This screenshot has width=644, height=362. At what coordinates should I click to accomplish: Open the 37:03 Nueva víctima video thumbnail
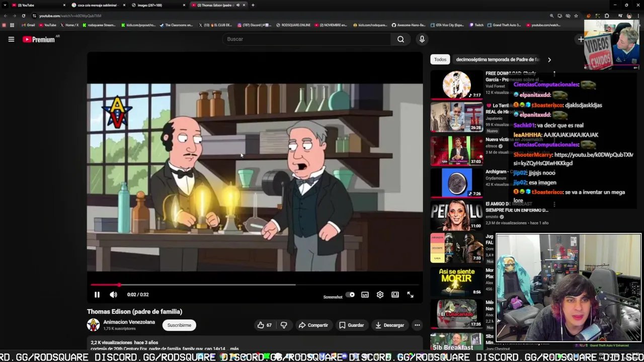click(457, 150)
